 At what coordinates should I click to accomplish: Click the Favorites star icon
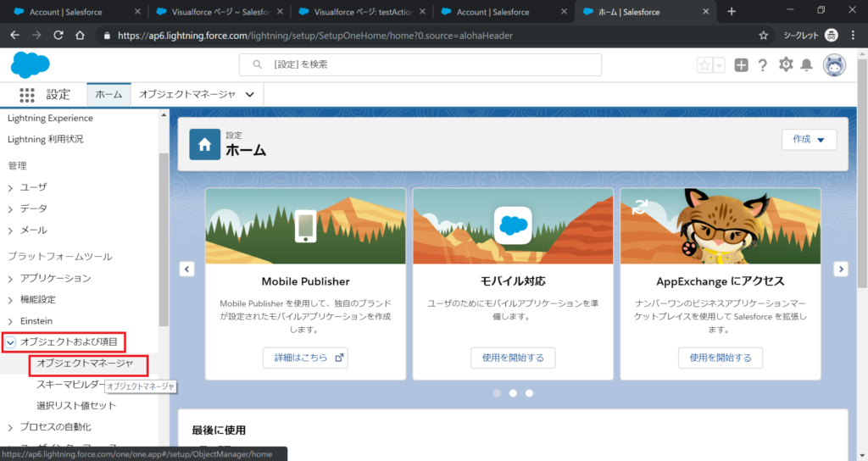click(x=704, y=65)
